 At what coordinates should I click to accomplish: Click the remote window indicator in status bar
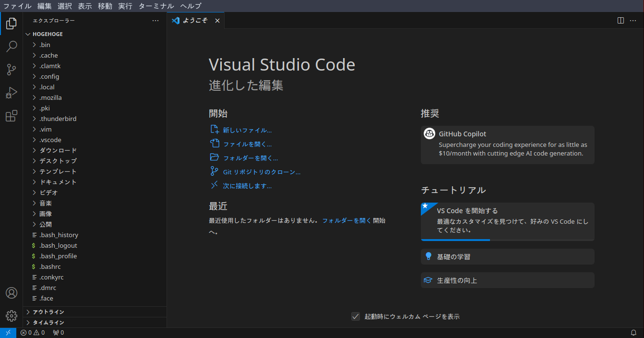8,333
